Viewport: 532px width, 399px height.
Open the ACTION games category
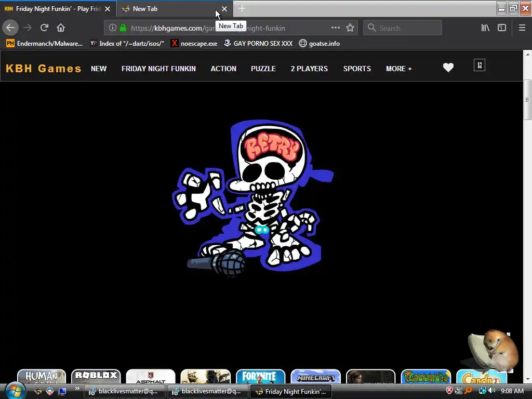pos(223,69)
